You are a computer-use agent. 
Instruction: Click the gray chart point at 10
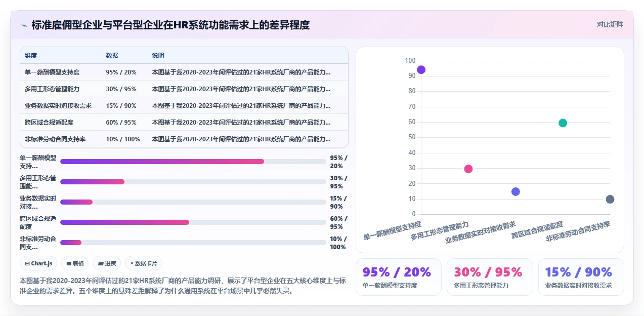610,200
